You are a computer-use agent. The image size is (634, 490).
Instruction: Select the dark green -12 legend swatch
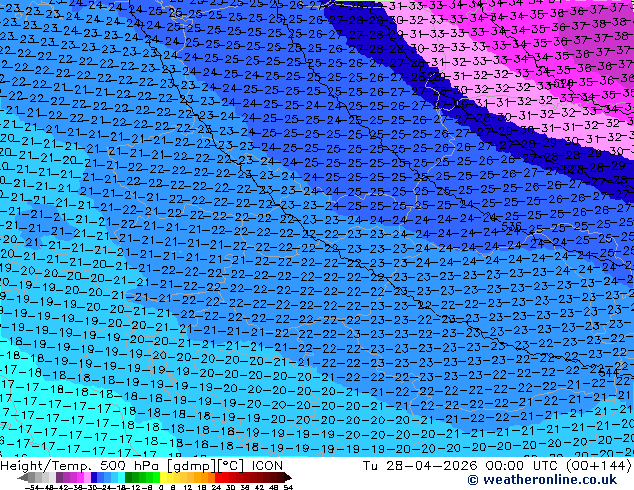click(129, 477)
